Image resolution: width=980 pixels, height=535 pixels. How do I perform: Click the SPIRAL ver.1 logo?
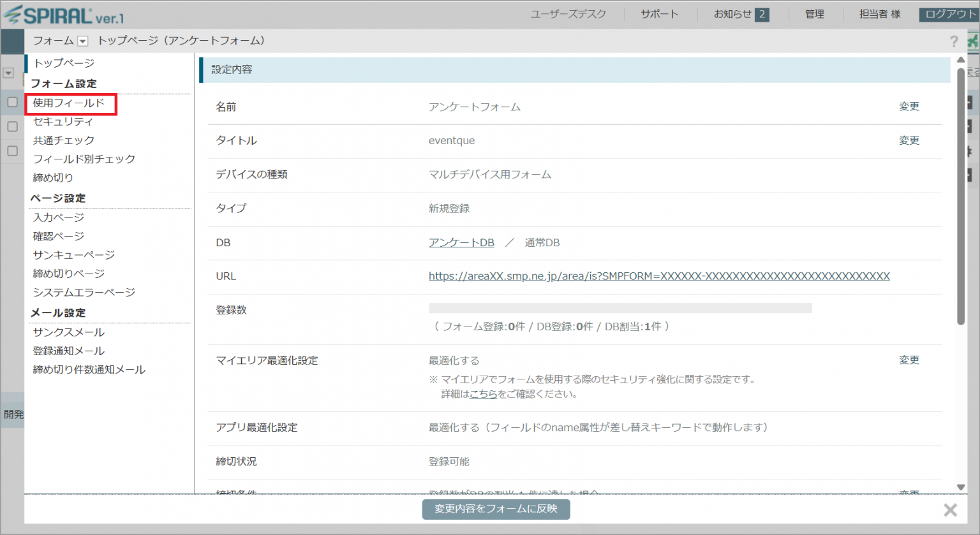click(64, 15)
